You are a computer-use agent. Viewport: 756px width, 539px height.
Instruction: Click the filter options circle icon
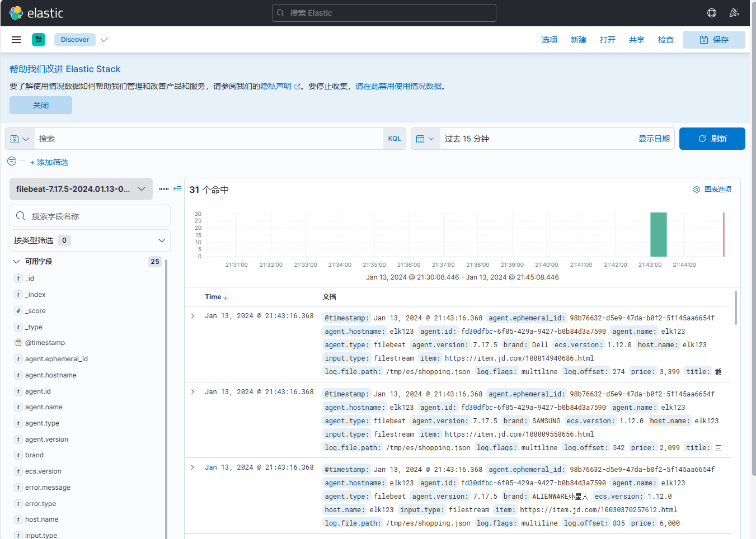[x=12, y=161]
